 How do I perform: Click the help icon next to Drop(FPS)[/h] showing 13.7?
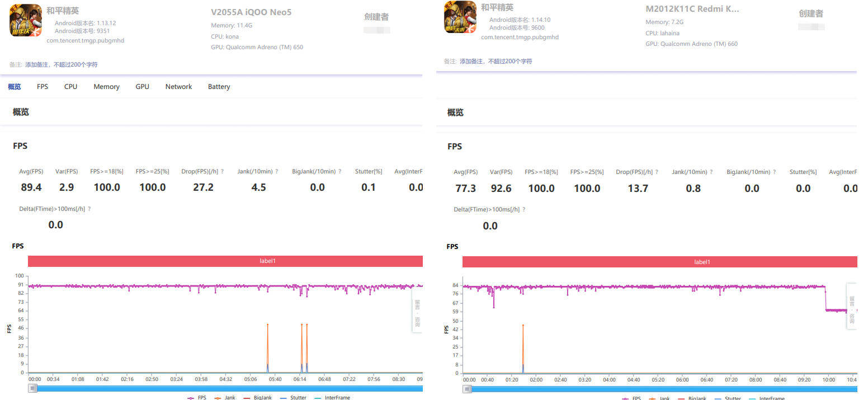coord(657,172)
